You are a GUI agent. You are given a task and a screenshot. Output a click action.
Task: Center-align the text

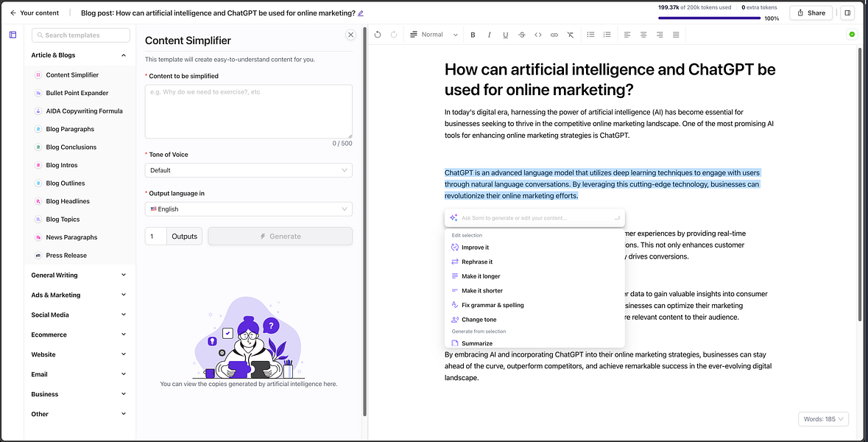[643, 35]
